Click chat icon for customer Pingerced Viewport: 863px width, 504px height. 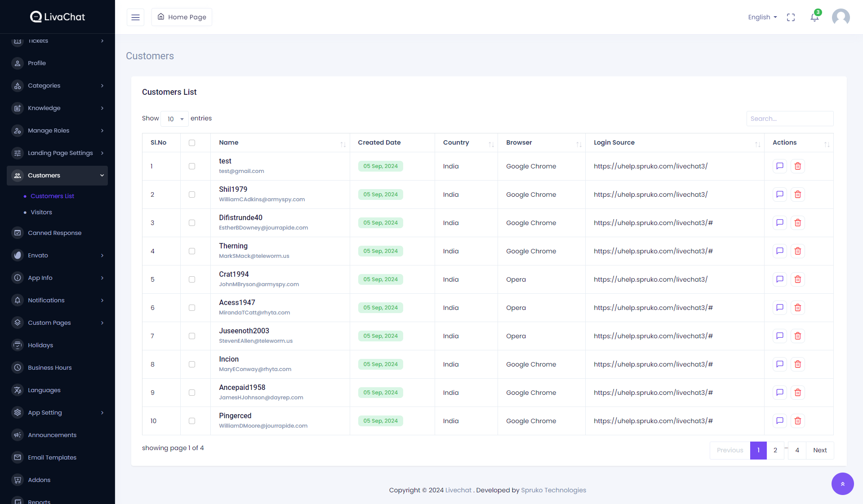click(x=780, y=421)
